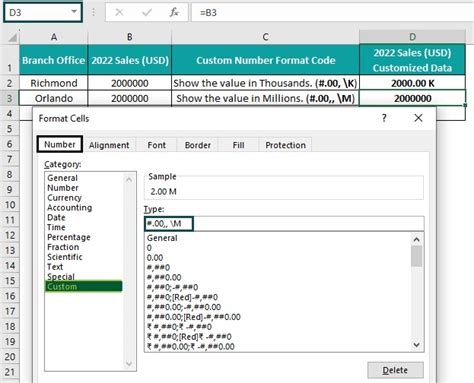Click the Delete button
Image resolution: width=474 pixels, height=383 pixels.
pyautogui.click(x=395, y=370)
